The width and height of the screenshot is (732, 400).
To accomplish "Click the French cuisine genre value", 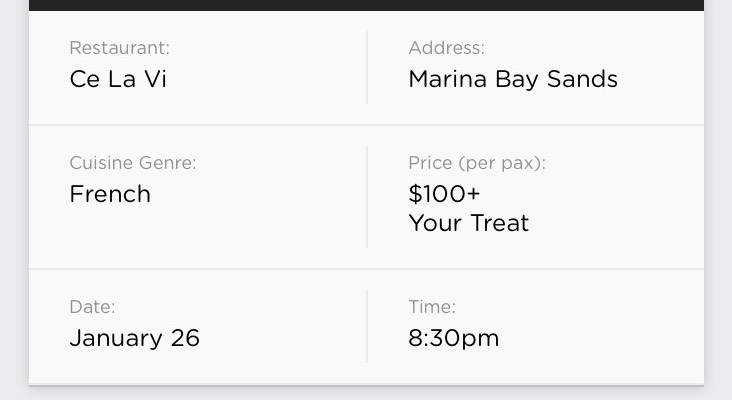I will (x=110, y=194).
